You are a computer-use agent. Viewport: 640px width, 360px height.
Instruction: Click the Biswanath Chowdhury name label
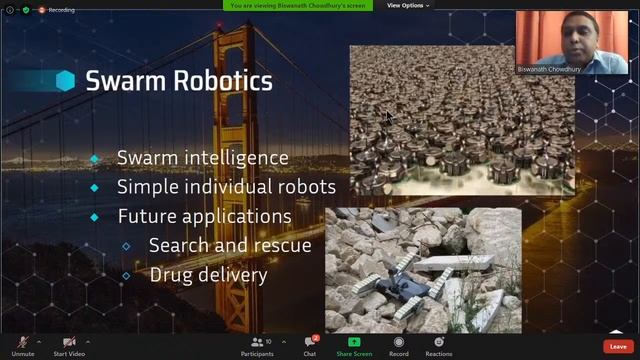[549, 69]
